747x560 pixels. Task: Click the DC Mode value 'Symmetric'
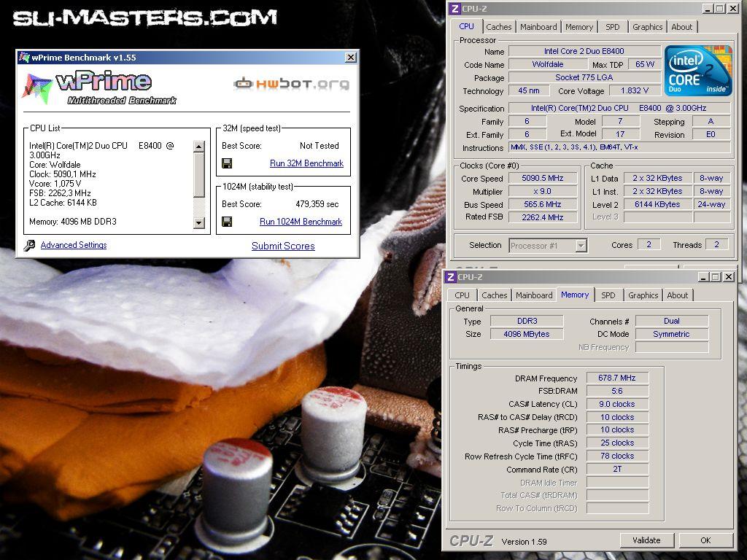click(671, 334)
